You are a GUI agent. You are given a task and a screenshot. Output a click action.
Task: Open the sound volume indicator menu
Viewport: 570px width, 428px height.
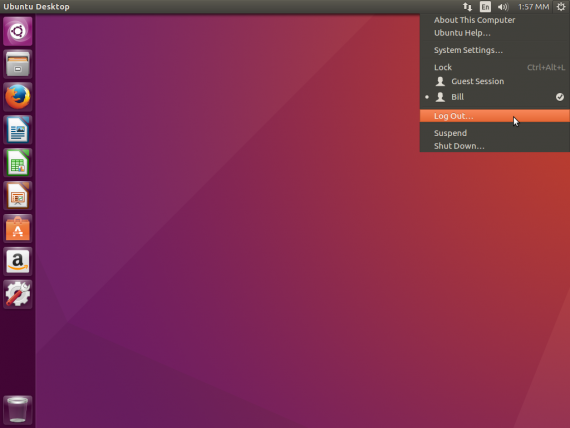(x=503, y=7)
